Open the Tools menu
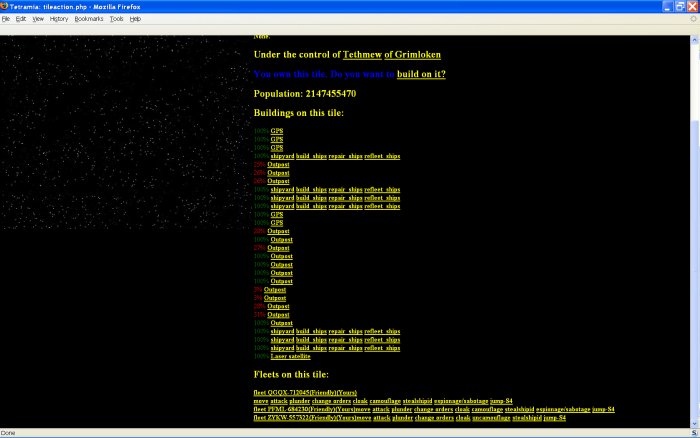This screenshot has width=700, height=438. (x=117, y=18)
